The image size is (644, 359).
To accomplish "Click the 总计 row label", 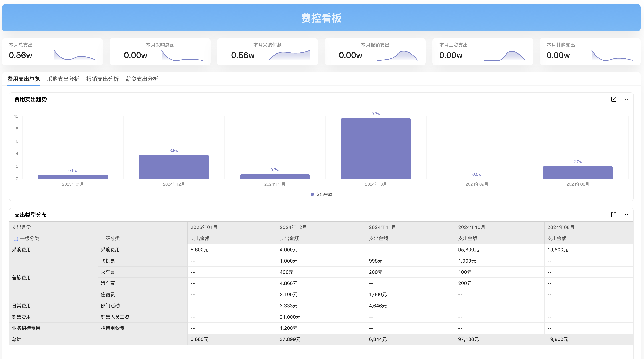I will pyautogui.click(x=98, y=339).
